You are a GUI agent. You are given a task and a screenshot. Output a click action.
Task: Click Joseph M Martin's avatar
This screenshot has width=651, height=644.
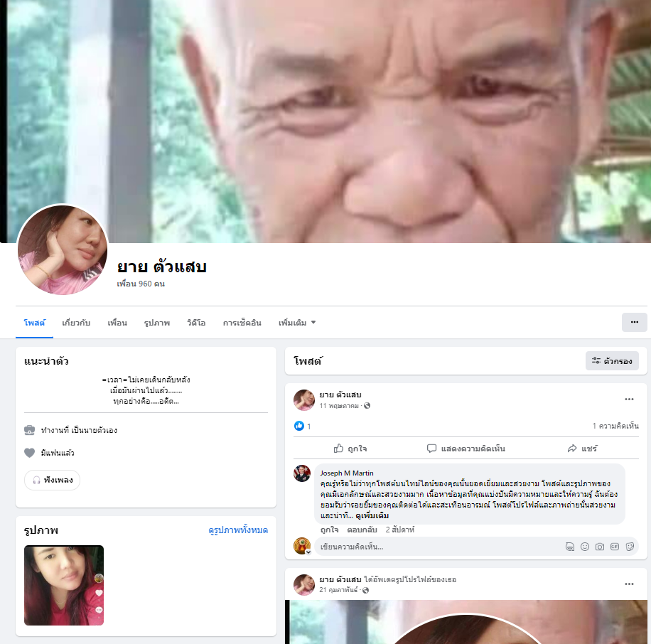point(302,473)
